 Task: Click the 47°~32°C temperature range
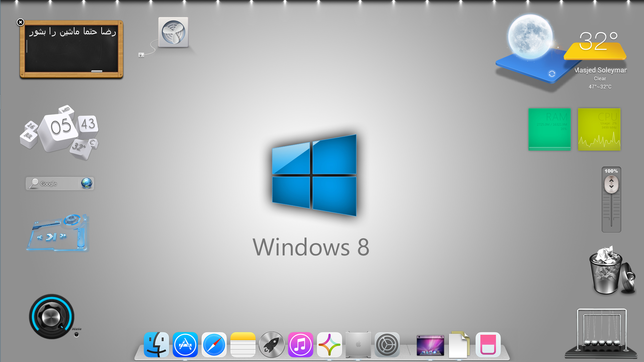pos(600,86)
